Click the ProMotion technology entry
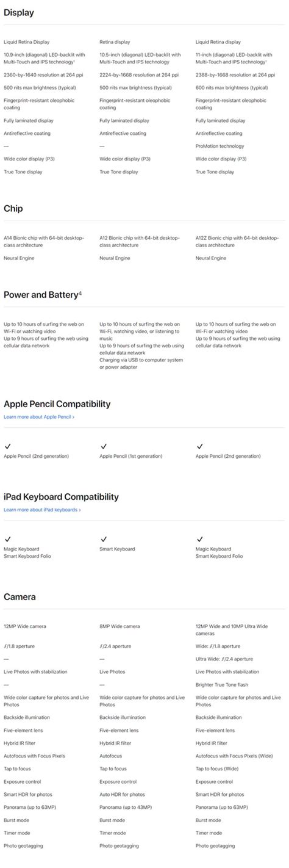The image size is (289, 868). point(220,146)
